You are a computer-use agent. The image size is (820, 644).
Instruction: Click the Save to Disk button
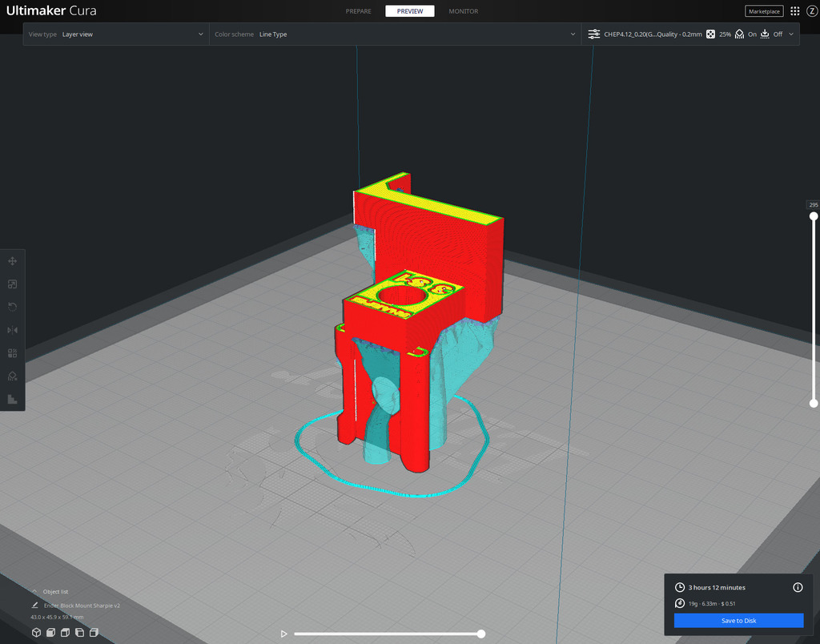point(738,620)
